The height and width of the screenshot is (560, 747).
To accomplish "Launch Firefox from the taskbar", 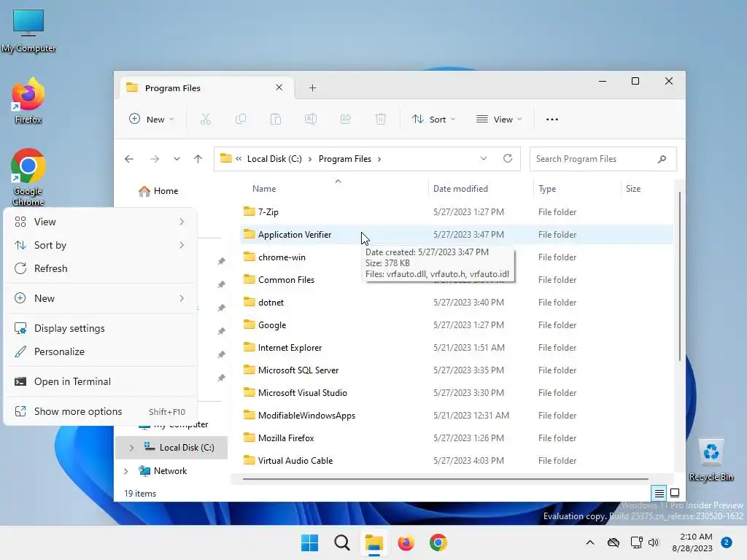I will click(x=406, y=542).
